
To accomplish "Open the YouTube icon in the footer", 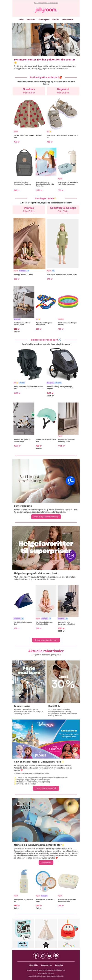I will (x=49, y=956).
